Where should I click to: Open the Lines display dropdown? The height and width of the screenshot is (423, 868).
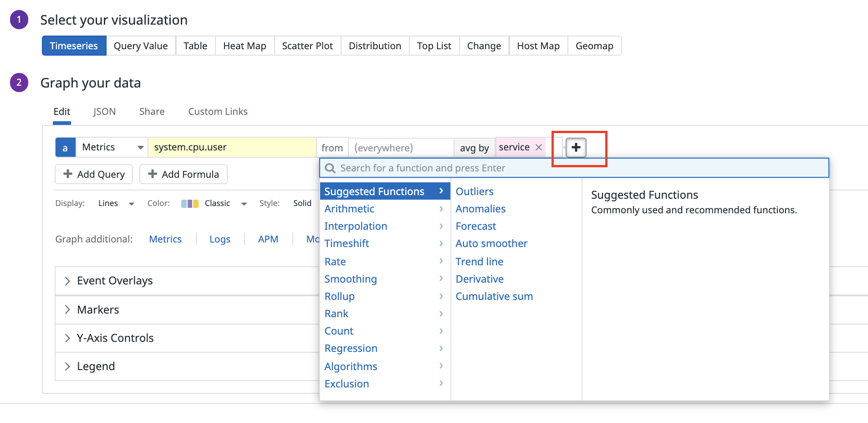[x=116, y=203]
